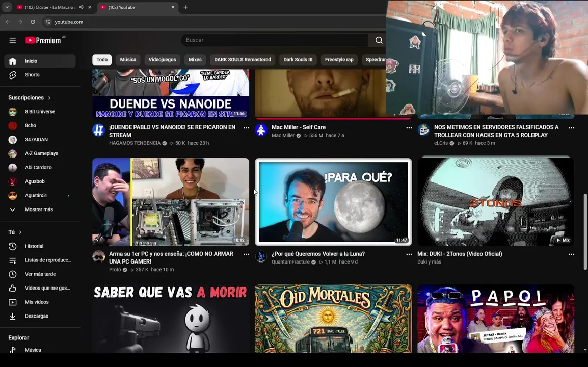The image size is (588, 367).
Task: Open Vídeos que me gustan
Action: coord(40,288)
